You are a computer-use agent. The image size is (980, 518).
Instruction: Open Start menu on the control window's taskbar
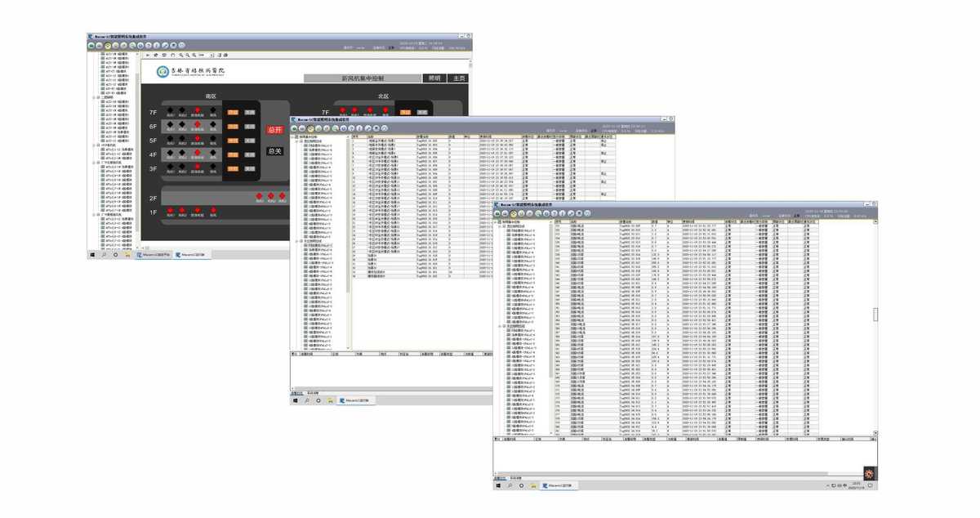[x=92, y=255]
